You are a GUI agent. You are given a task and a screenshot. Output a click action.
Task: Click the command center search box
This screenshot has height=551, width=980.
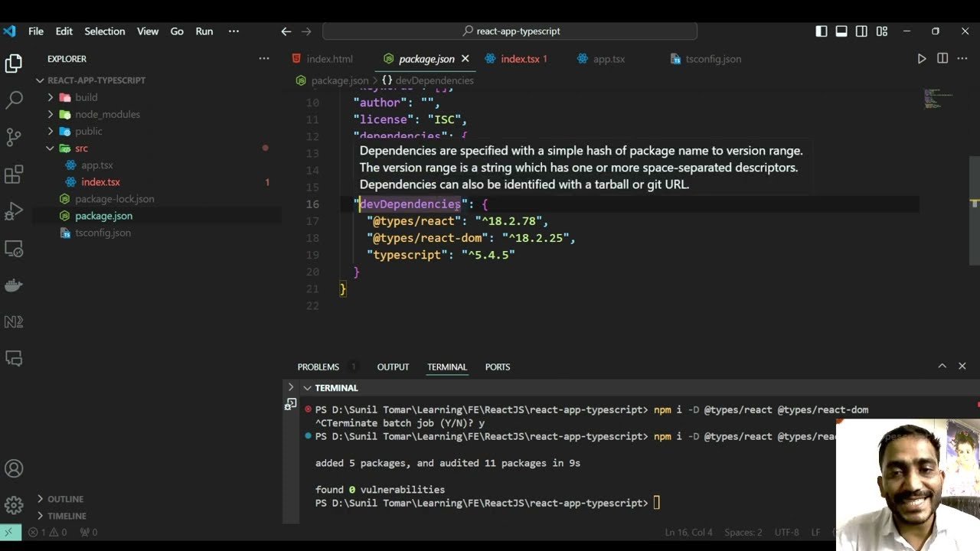tap(510, 31)
